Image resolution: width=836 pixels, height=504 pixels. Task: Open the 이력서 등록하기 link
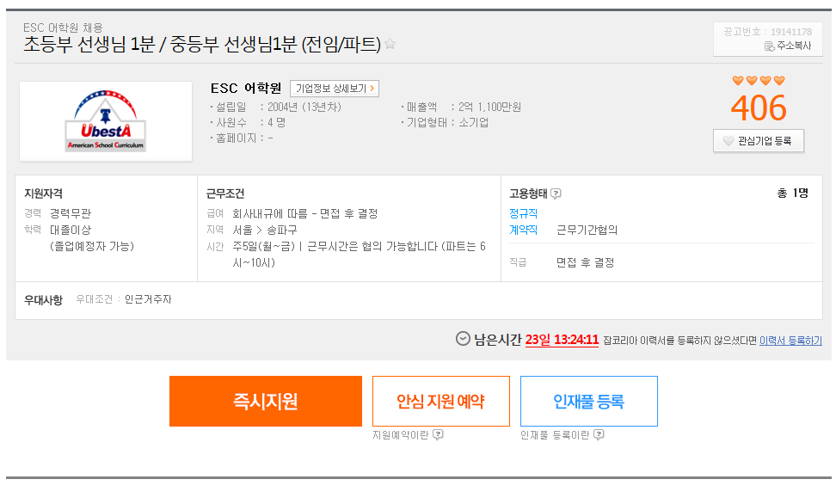click(790, 341)
